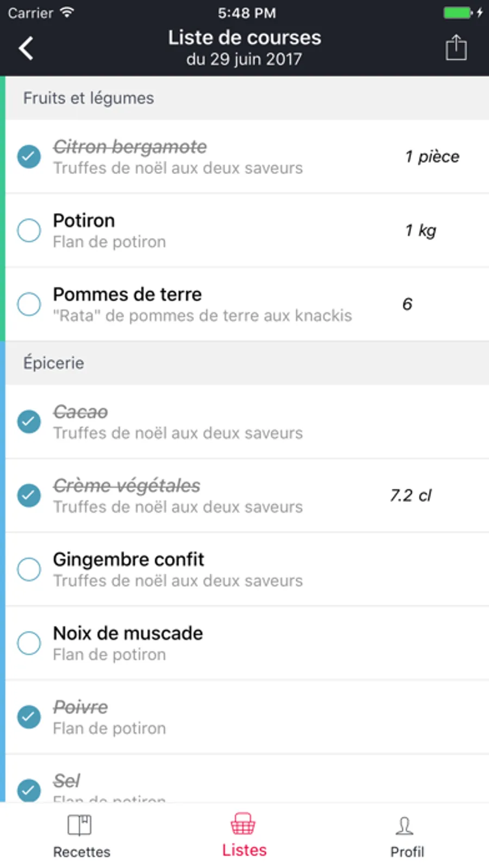Uncheck the Poivre checkbox
Image resolution: width=489 pixels, height=868 pixels.
[x=29, y=717]
